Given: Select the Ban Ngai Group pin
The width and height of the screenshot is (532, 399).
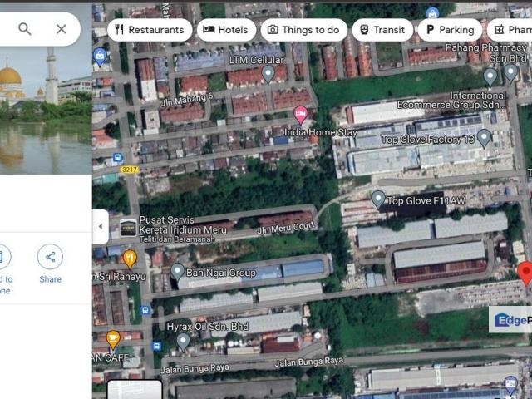Looking at the screenshot, I should click(177, 271).
